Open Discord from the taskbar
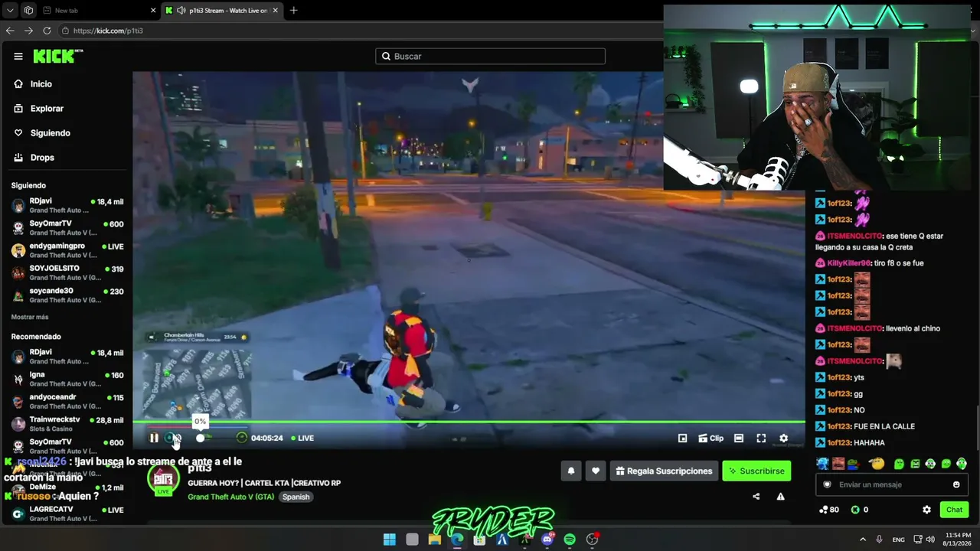Viewport: 980px width, 551px height. tap(547, 540)
